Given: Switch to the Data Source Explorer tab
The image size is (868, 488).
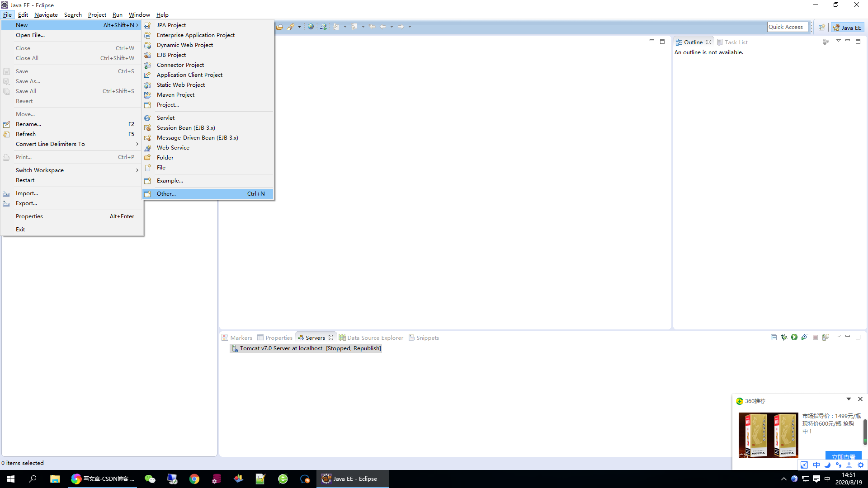Looking at the screenshot, I should (x=375, y=338).
